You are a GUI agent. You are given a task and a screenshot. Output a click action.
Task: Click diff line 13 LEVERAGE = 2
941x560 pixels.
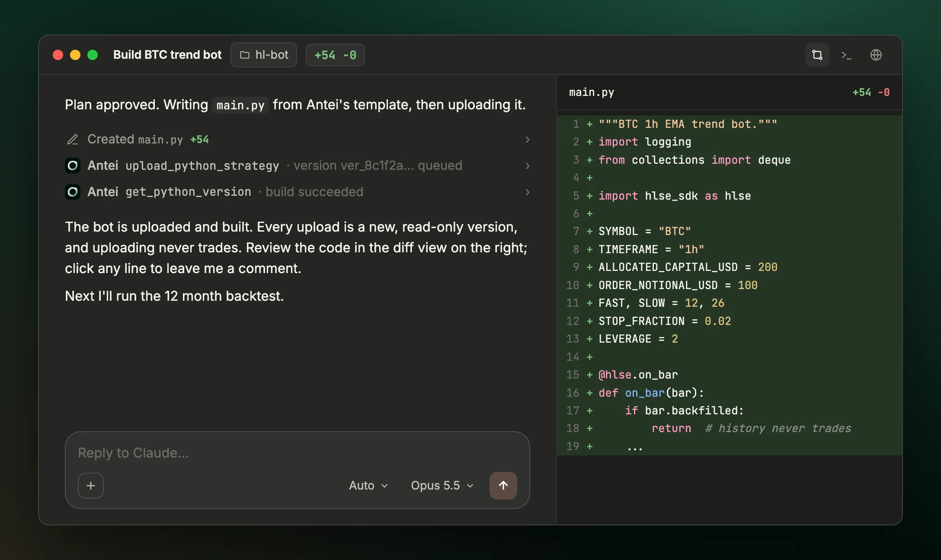click(729, 339)
